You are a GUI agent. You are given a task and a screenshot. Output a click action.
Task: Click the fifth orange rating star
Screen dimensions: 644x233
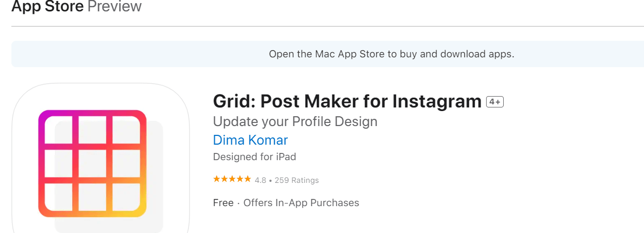click(x=247, y=180)
